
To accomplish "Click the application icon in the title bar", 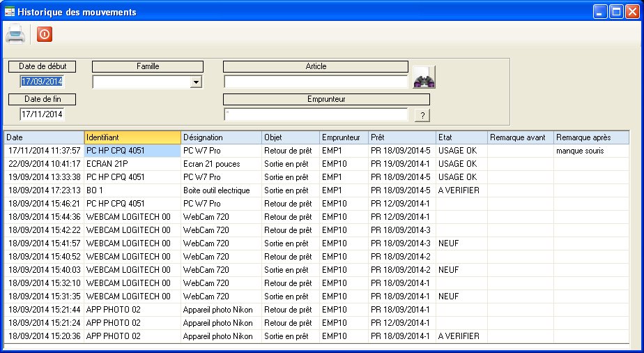I will pyautogui.click(x=9, y=12).
